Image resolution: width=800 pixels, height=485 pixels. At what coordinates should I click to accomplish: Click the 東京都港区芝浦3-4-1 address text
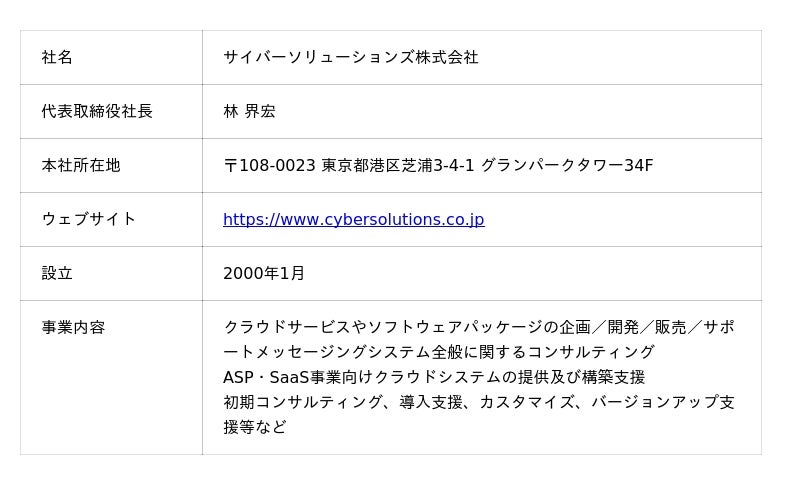pos(398,166)
